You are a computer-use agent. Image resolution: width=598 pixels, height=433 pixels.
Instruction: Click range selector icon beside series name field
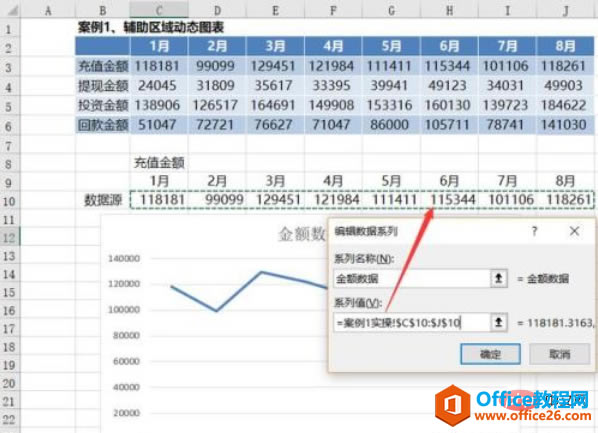[498, 278]
